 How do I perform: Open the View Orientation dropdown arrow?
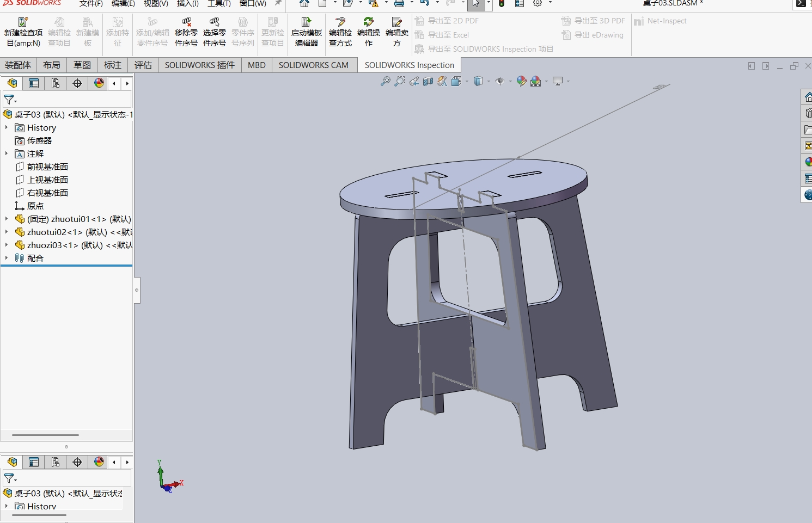tap(467, 82)
